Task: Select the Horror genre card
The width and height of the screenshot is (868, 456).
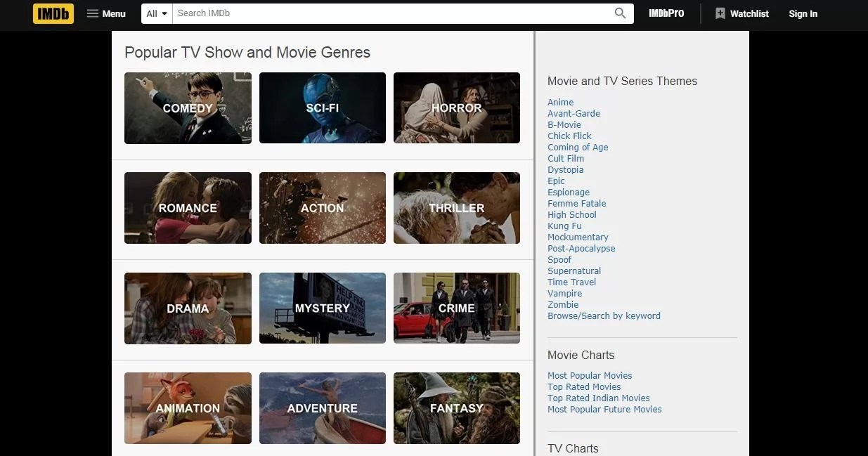Action: pos(456,108)
